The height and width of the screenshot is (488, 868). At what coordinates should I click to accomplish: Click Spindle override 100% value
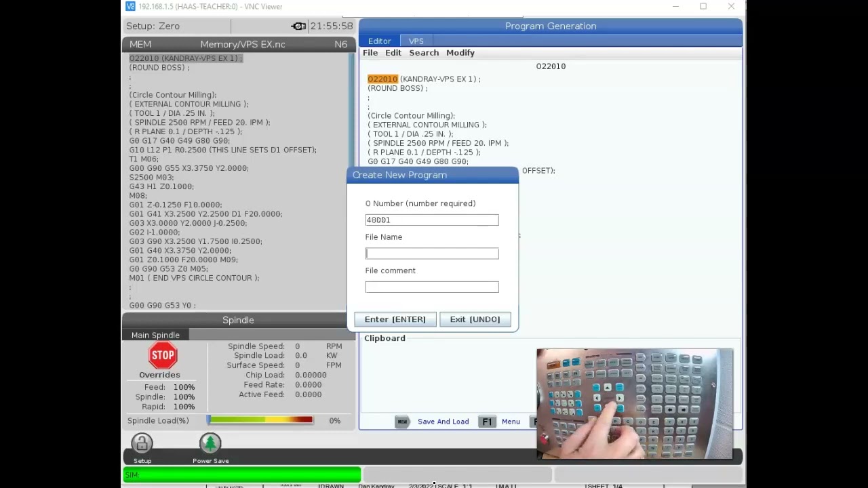click(184, 396)
